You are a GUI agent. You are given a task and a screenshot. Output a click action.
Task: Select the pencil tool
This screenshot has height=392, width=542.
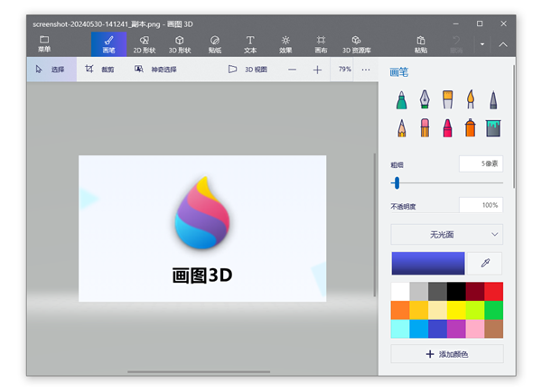click(x=401, y=128)
